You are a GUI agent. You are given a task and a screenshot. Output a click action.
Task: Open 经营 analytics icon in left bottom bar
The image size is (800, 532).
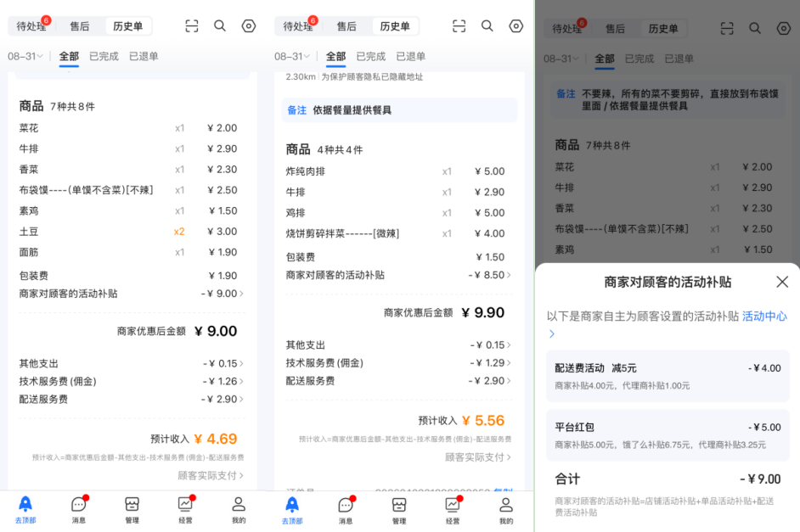pos(186,509)
